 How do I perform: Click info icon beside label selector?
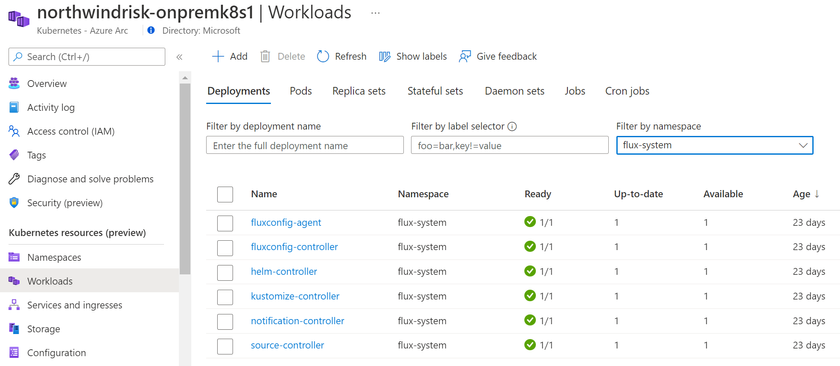(x=512, y=126)
